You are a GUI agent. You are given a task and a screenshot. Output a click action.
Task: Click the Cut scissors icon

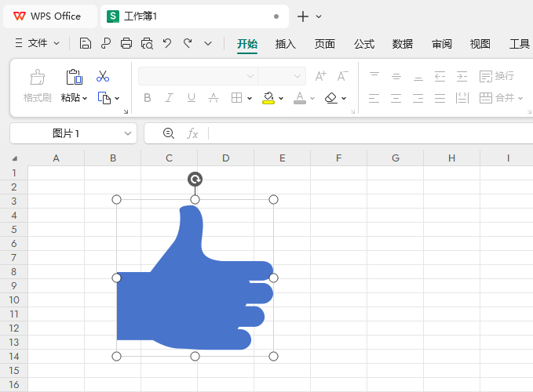point(103,76)
